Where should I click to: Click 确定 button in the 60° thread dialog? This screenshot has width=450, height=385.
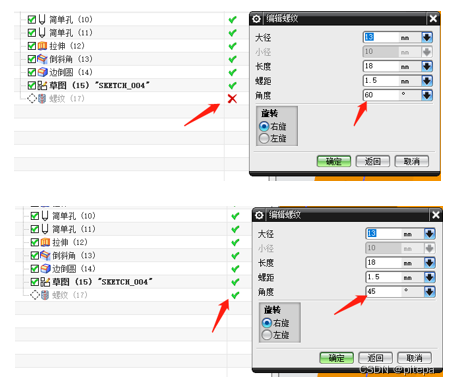334,162
